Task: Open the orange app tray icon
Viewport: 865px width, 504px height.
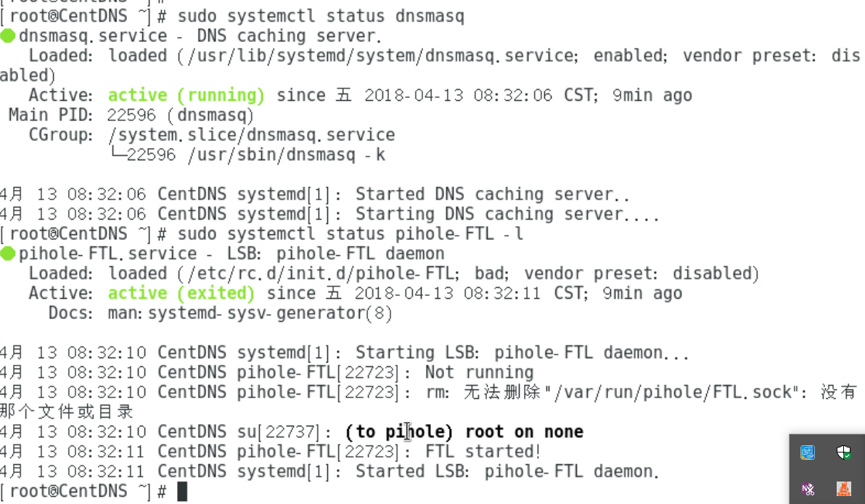Action: click(x=843, y=489)
